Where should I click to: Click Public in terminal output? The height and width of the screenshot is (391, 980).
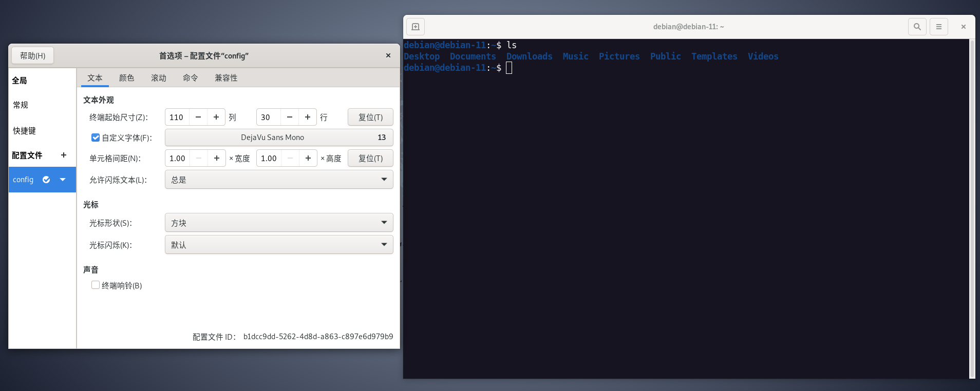point(666,56)
